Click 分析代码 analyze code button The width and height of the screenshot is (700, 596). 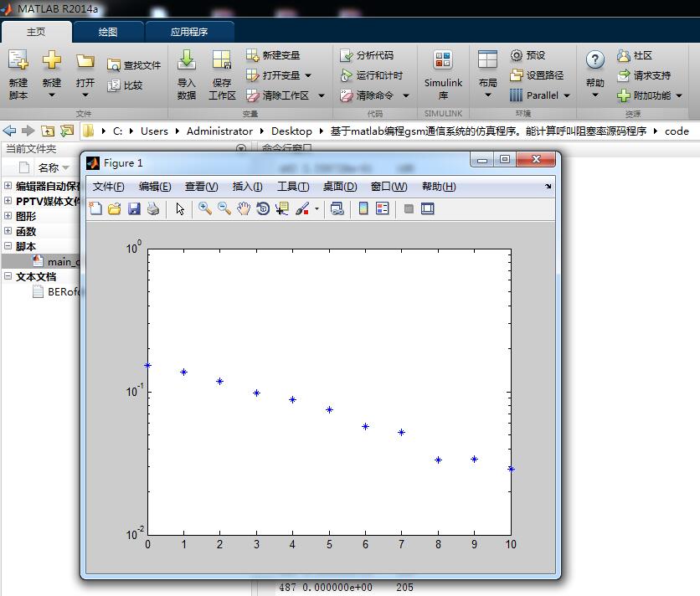367,55
